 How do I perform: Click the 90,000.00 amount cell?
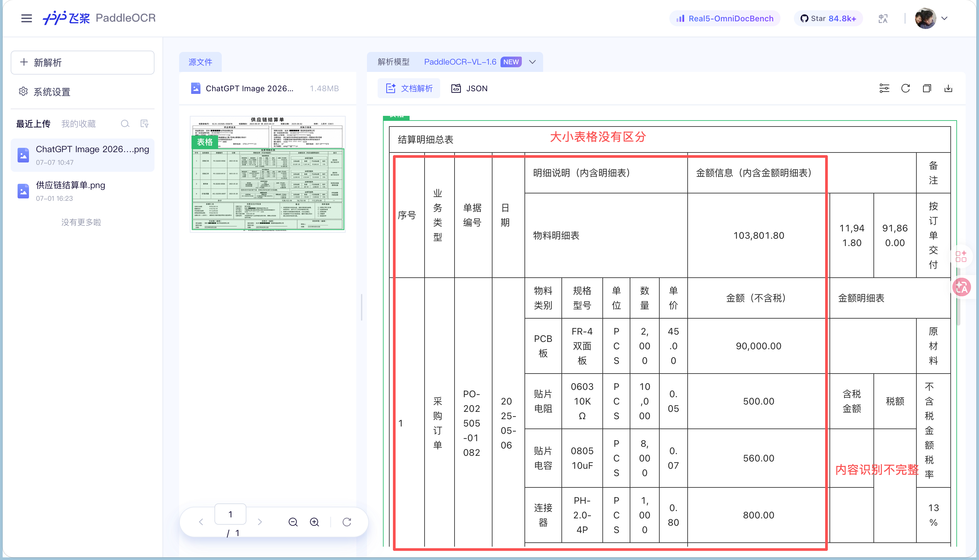759,346
